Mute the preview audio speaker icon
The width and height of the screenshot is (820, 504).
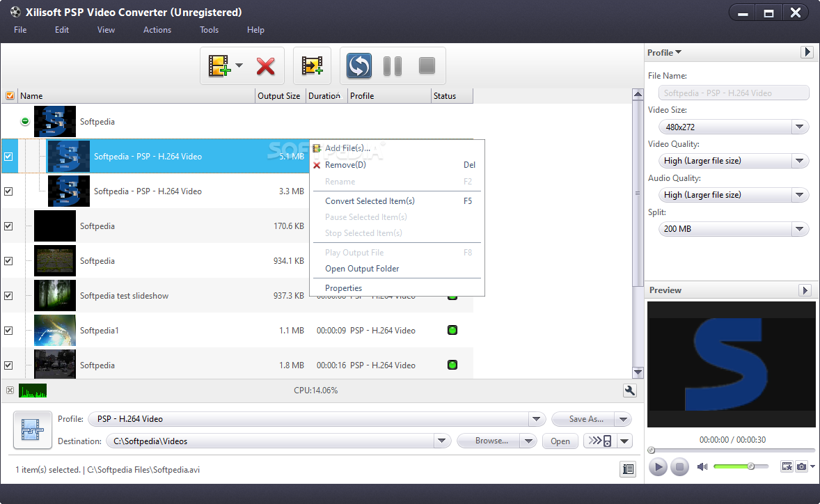point(702,466)
